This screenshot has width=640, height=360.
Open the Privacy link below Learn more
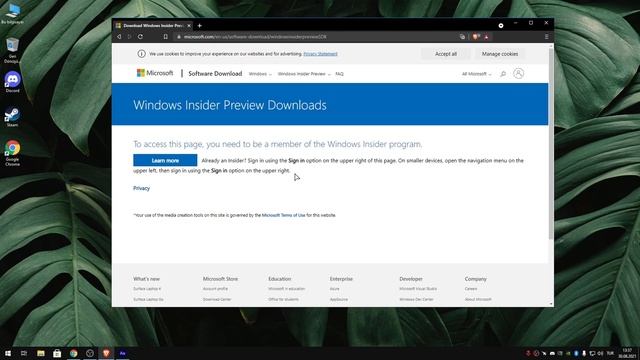click(141, 188)
